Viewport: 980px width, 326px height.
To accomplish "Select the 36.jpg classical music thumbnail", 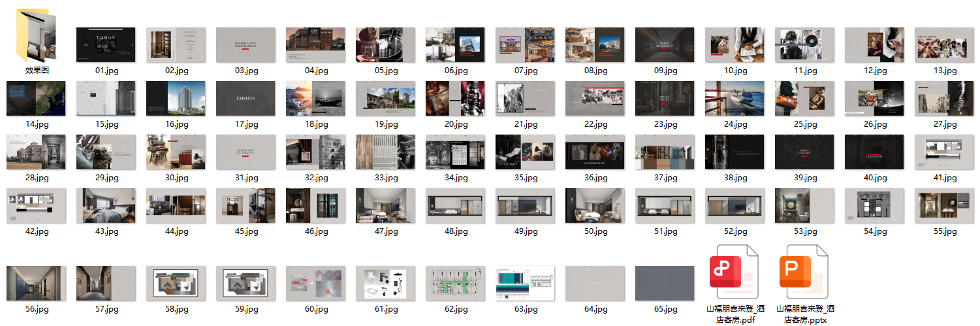I will tap(595, 152).
